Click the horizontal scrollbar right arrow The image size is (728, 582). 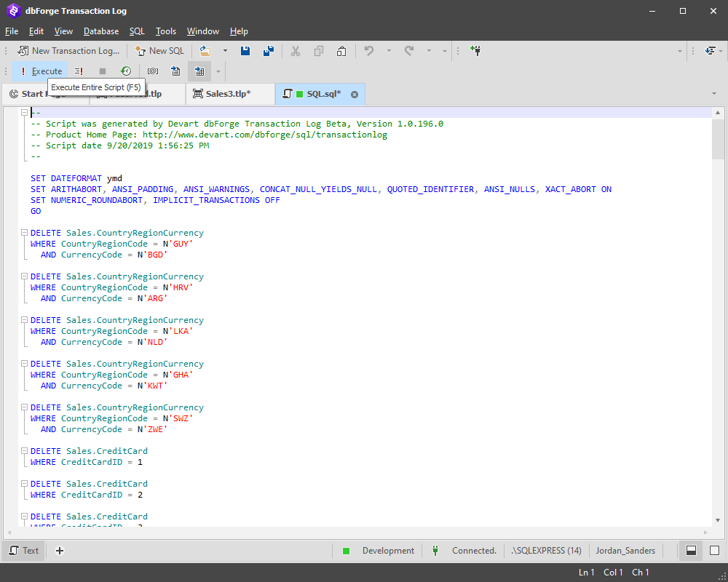705,533
